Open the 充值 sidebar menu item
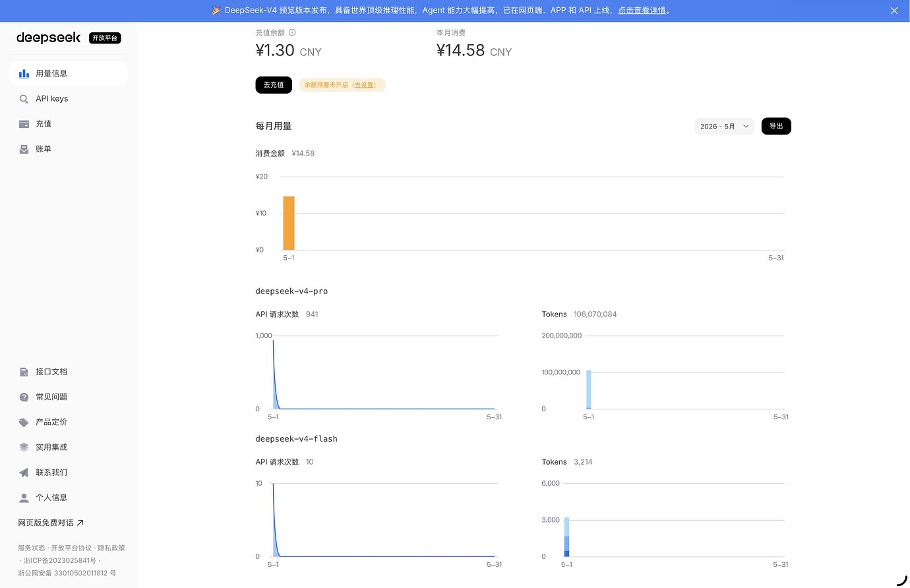 point(68,124)
